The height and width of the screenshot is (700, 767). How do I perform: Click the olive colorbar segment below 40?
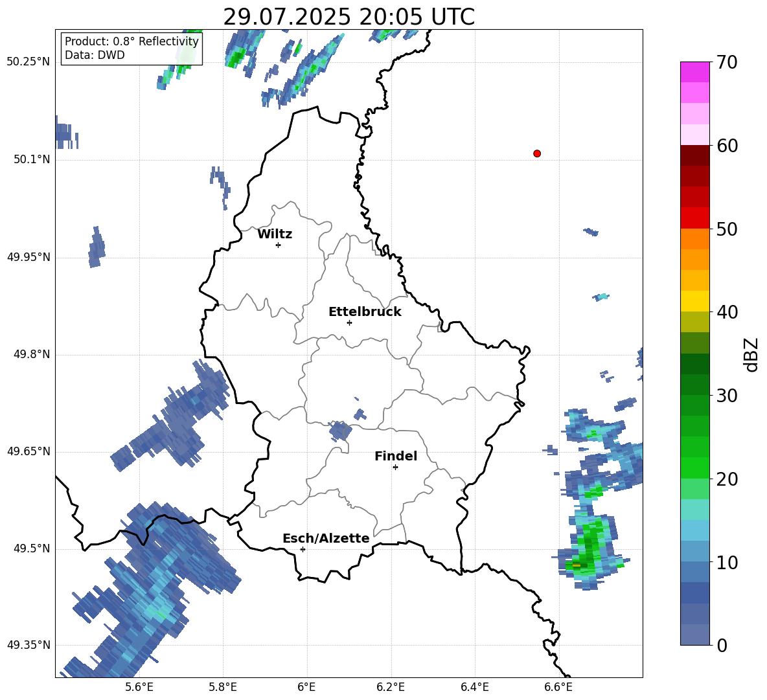tap(694, 322)
